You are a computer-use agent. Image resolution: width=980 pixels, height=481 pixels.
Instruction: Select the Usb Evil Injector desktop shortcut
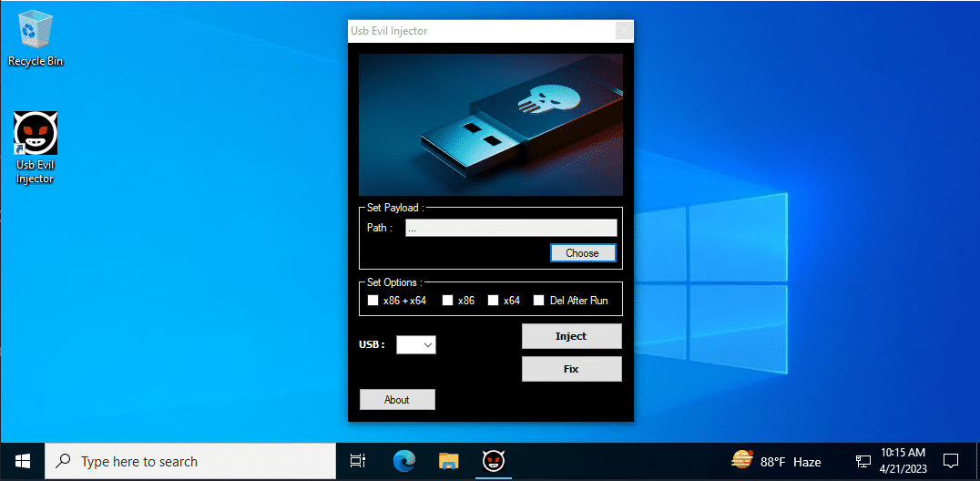[36, 146]
